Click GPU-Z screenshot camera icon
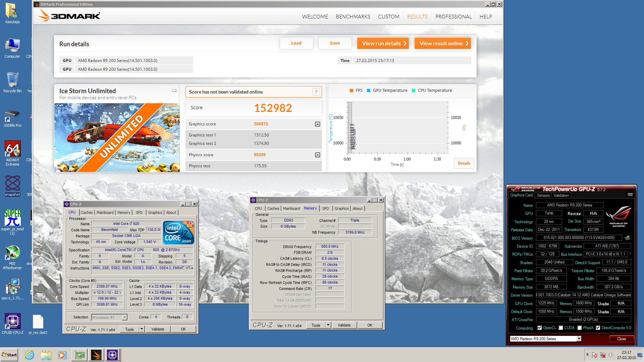Screen dimensions: 644x362 coord(630,195)
